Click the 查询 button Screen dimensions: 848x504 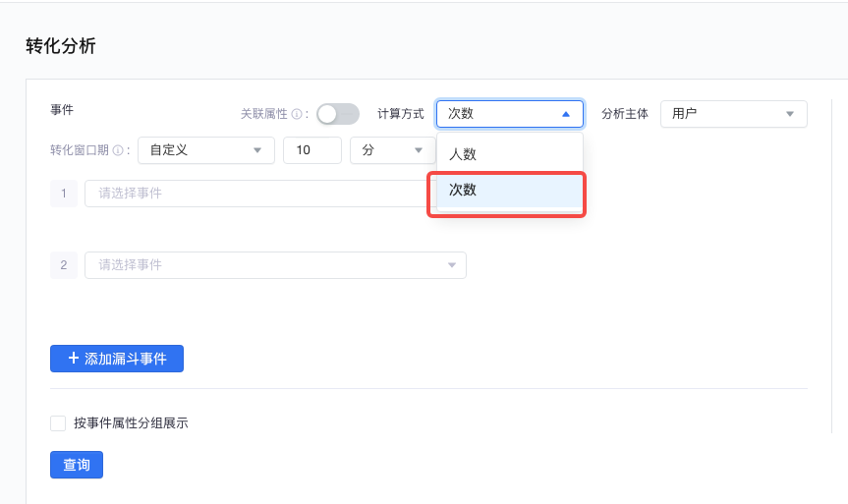(77, 465)
